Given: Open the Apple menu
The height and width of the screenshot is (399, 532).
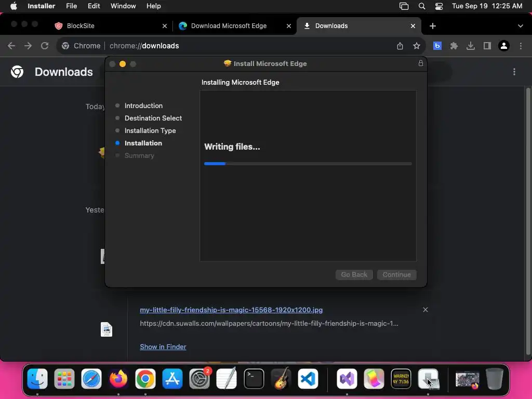Looking at the screenshot, I should coord(14,6).
